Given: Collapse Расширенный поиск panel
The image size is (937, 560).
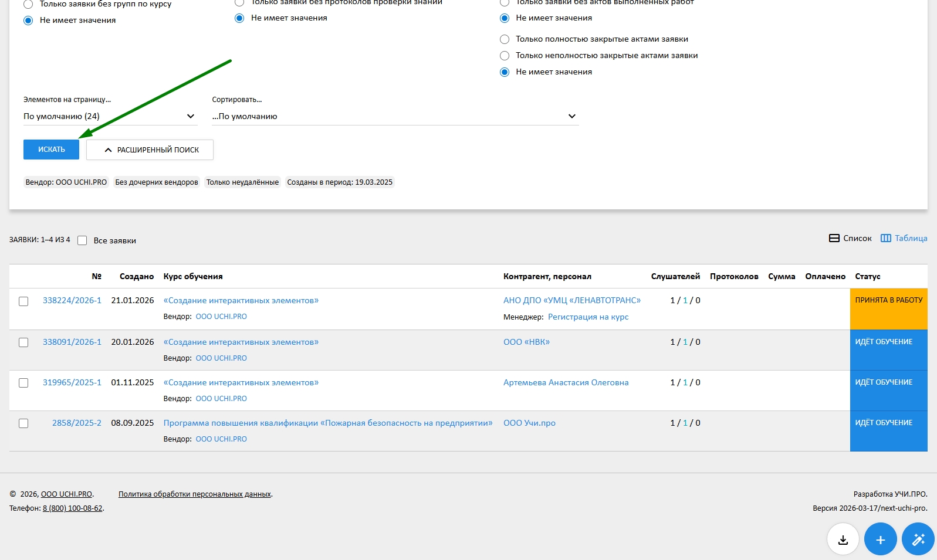Looking at the screenshot, I should pyautogui.click(x=150, y=150).
